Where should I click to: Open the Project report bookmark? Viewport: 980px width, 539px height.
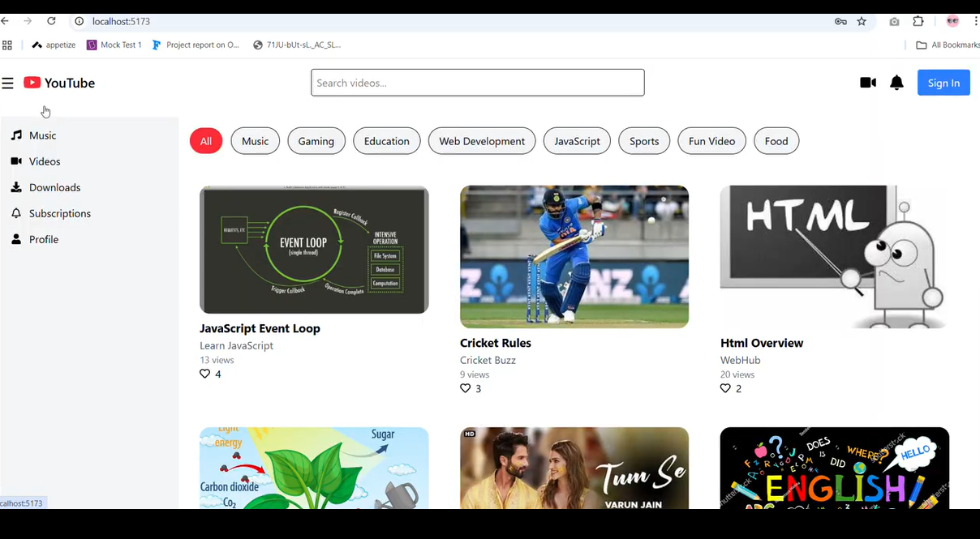pyautogui.click(x=196, y=45)
